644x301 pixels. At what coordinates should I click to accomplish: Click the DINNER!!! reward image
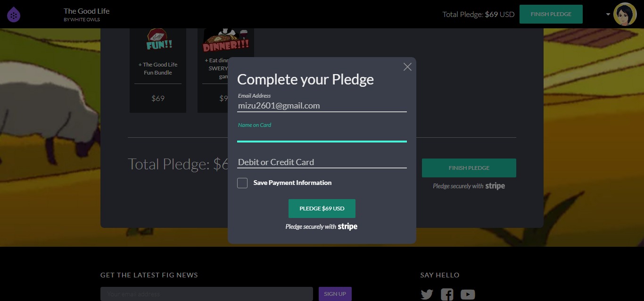[226, 40]
